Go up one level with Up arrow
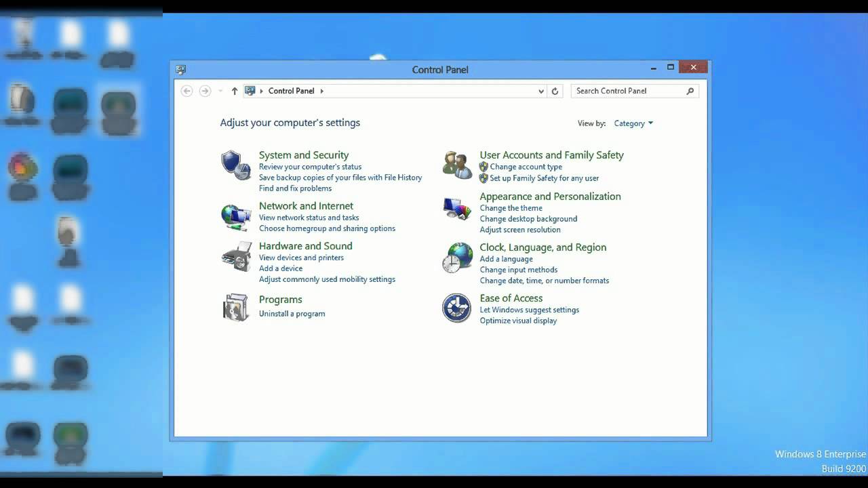 (x=235, y=91)
